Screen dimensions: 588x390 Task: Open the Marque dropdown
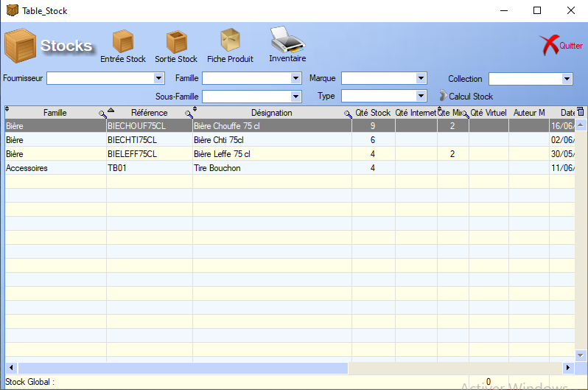421,78
